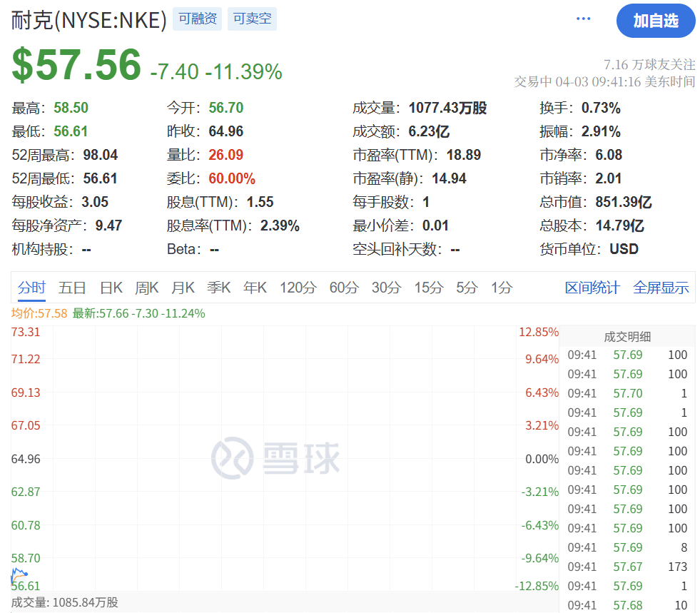This screenshot has width=700, height=613.
Task: Click the 可卖空 short-sell badge
Action: (252, 19)
